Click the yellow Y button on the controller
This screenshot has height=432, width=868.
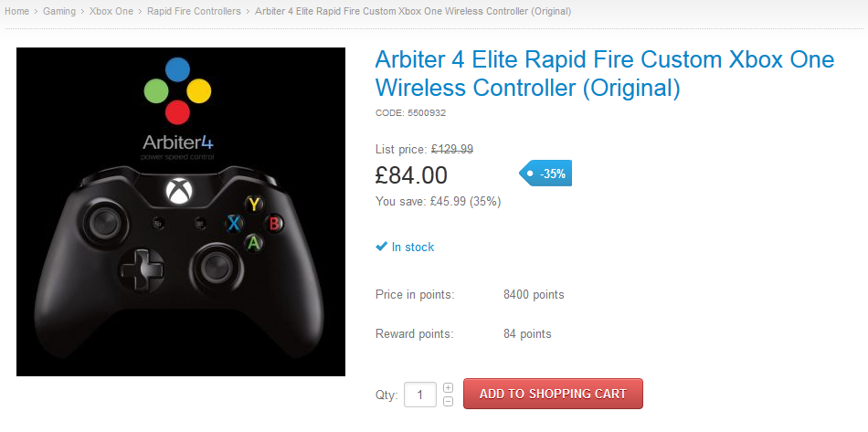[x=255, y=204]
